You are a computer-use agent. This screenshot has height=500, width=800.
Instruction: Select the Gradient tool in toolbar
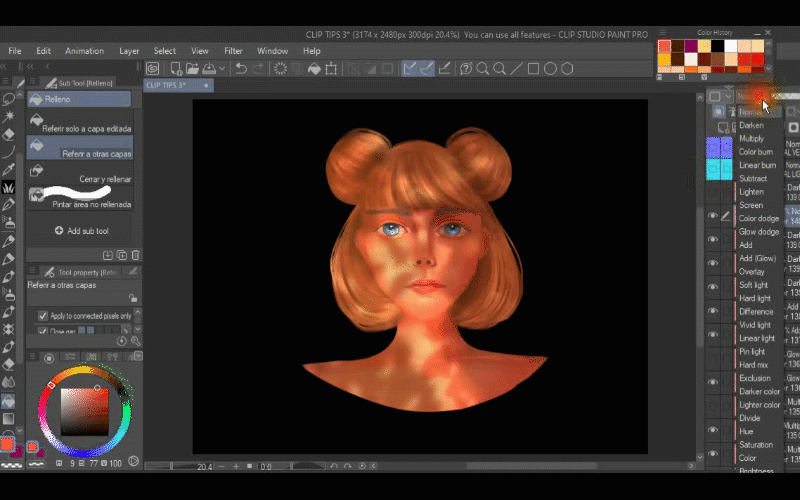pyautogui.click(x=9, y=418)
